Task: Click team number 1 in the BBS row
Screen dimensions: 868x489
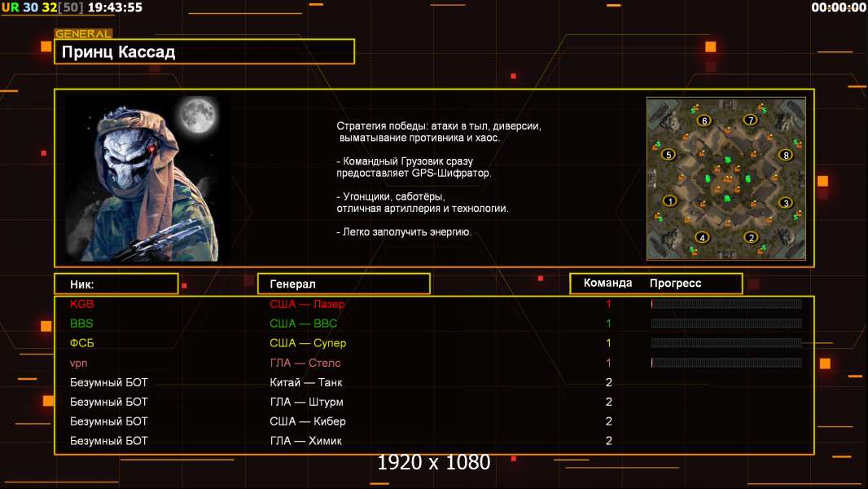Action: [608, 324]
